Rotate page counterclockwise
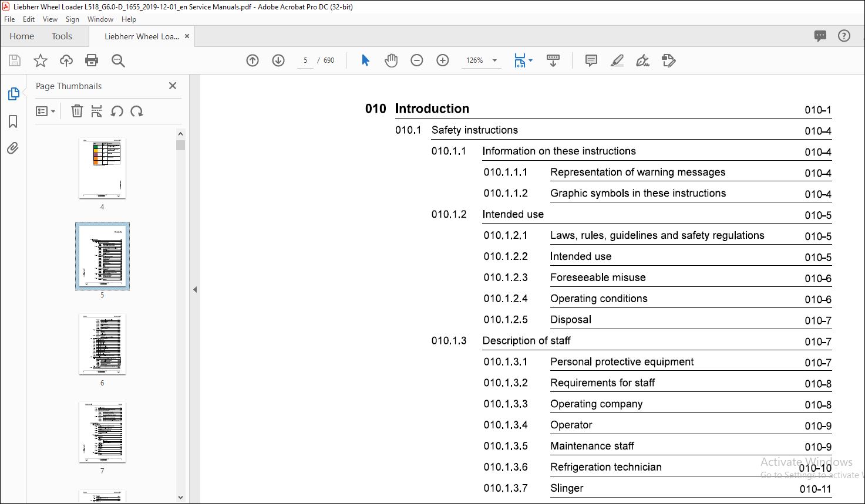865x504 pixels. point(117,111)
